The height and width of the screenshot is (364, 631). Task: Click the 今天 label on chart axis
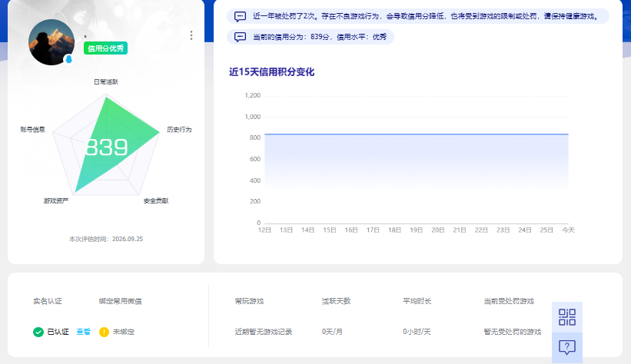(568, 230)
